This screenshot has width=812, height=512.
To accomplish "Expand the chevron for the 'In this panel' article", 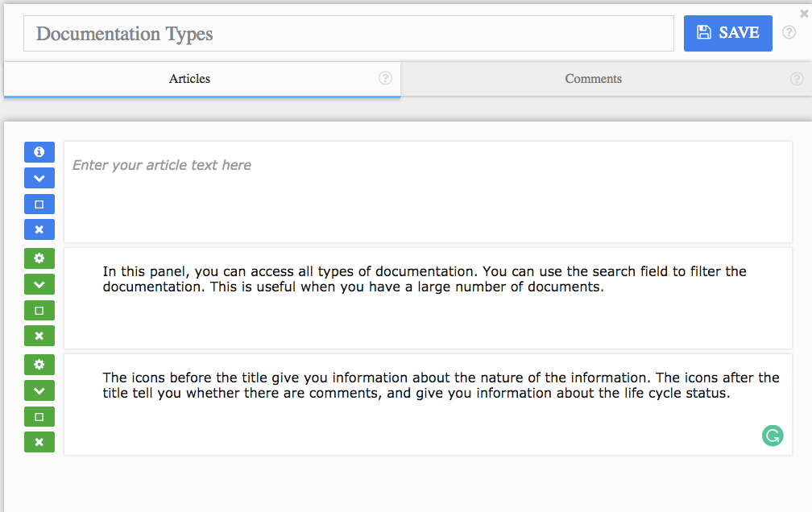I will pos(39,284).
